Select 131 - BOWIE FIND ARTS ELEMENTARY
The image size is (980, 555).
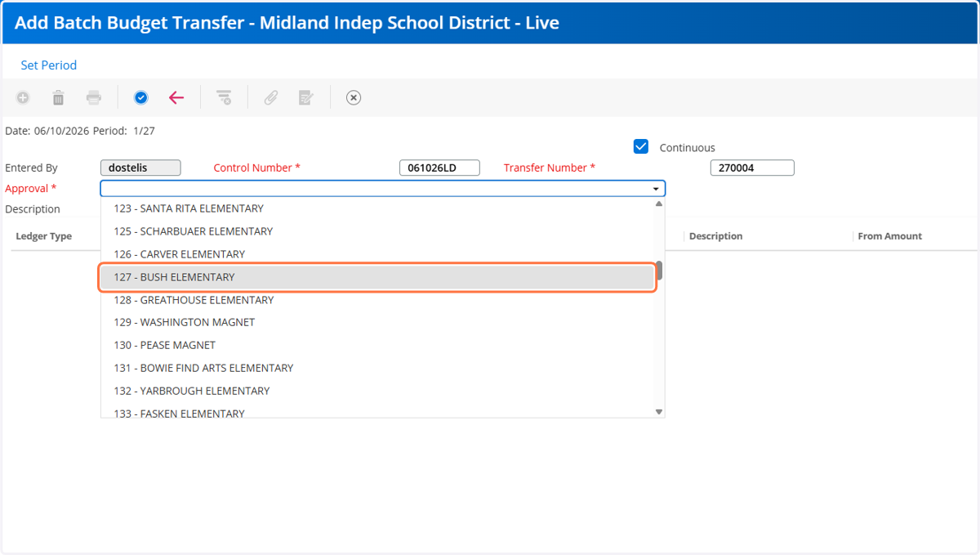[376, 368]
